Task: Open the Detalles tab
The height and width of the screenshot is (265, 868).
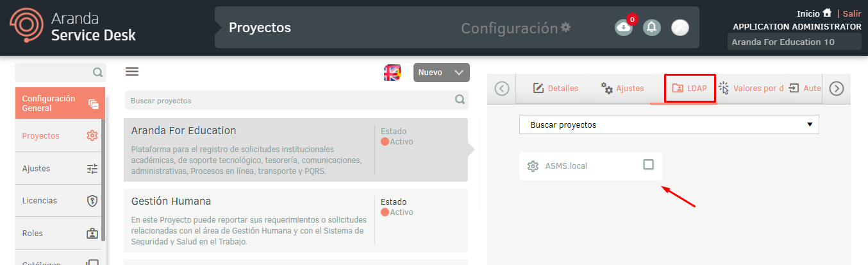Action: [x=555, y=89]
